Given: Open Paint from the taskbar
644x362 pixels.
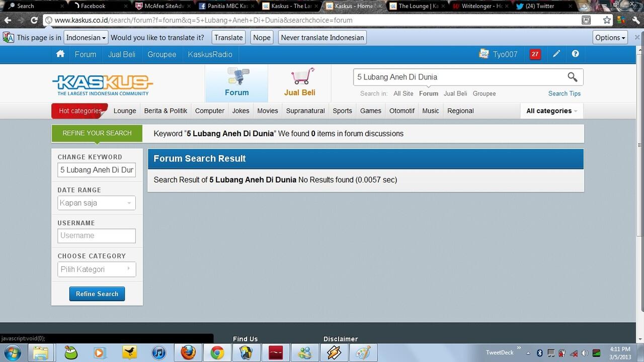Looking at the screenshot, I should pos(363,353).
